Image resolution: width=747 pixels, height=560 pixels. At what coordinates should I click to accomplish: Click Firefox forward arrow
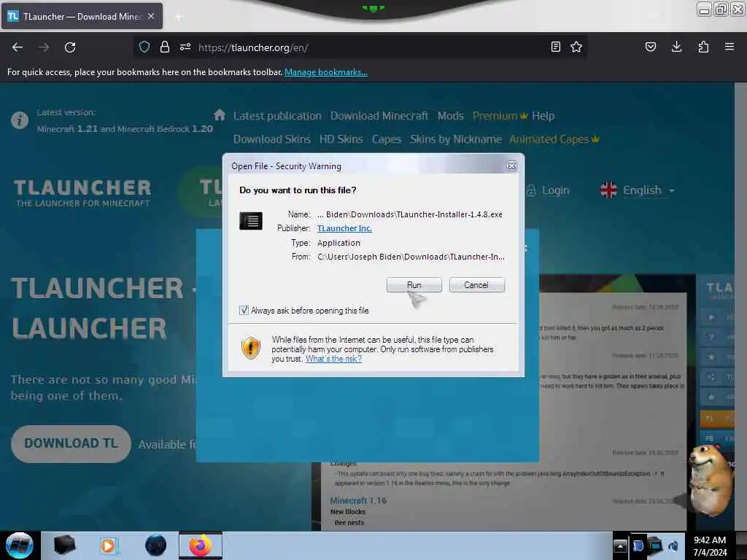coord(44,47)
